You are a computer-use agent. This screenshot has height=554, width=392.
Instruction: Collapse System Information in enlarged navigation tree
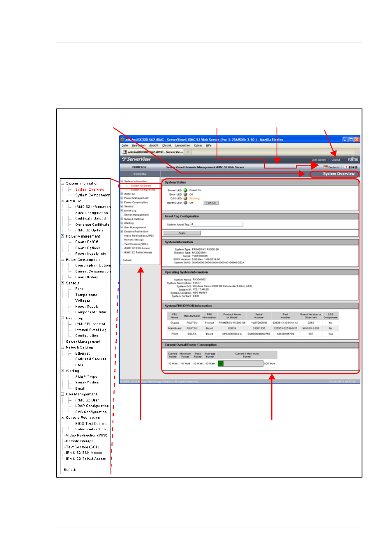coord(62,183)
